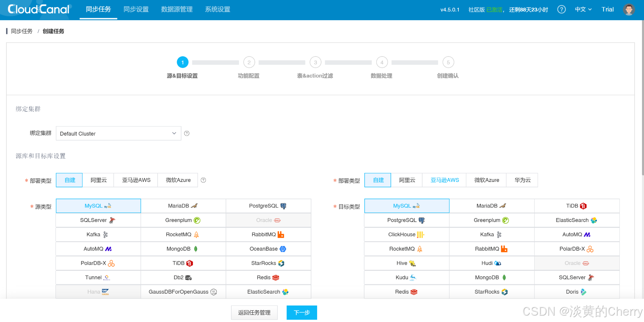644x322 pixels.
Task: Pick PolarDB-X as target type
Action: (577, 249)
